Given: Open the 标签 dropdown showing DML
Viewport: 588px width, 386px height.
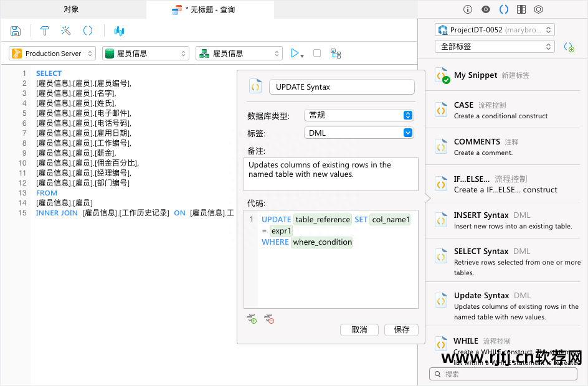Looking at the screenshot, I should tap(359, 133).
